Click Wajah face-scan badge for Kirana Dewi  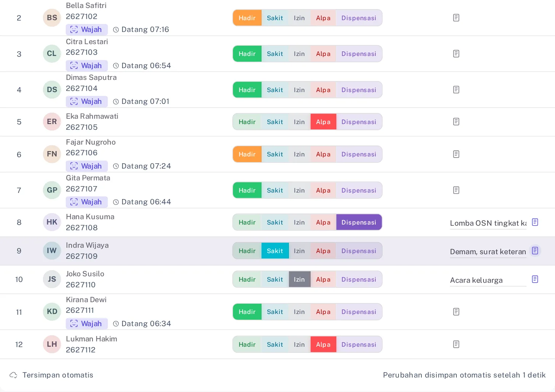tap(87, 323)
